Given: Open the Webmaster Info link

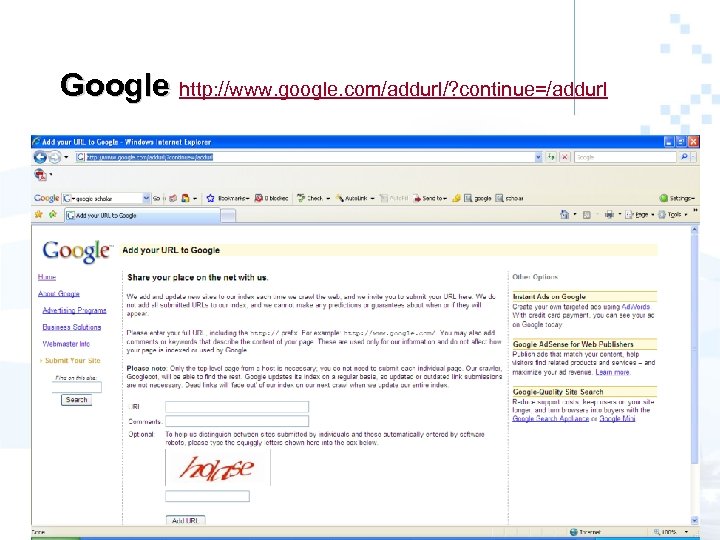Looking at the screenshot, I should click(x=66, y=343).
